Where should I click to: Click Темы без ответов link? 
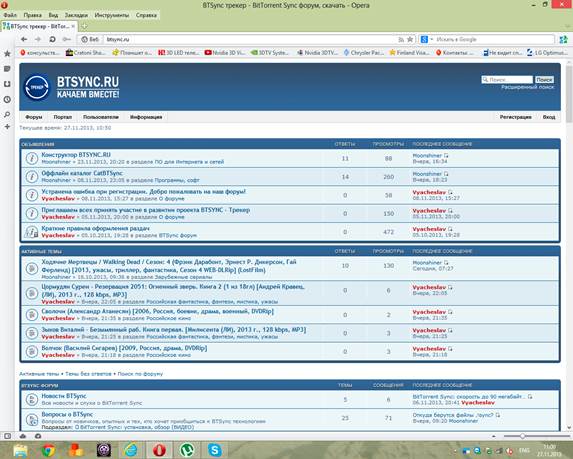point(88,374)
